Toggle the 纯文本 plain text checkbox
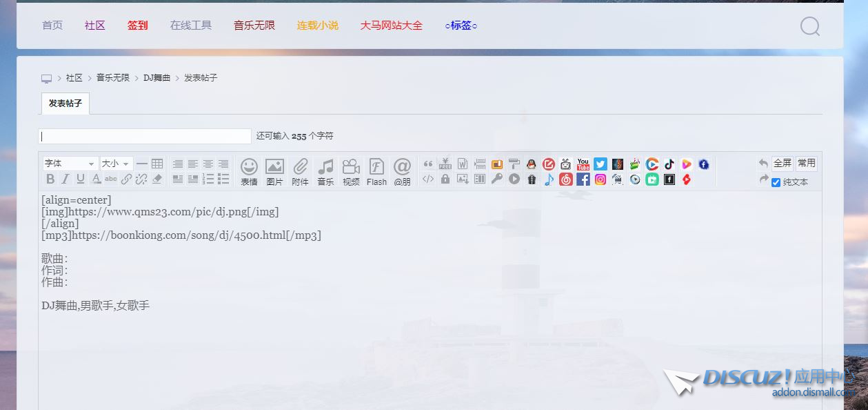 point(776,182)
